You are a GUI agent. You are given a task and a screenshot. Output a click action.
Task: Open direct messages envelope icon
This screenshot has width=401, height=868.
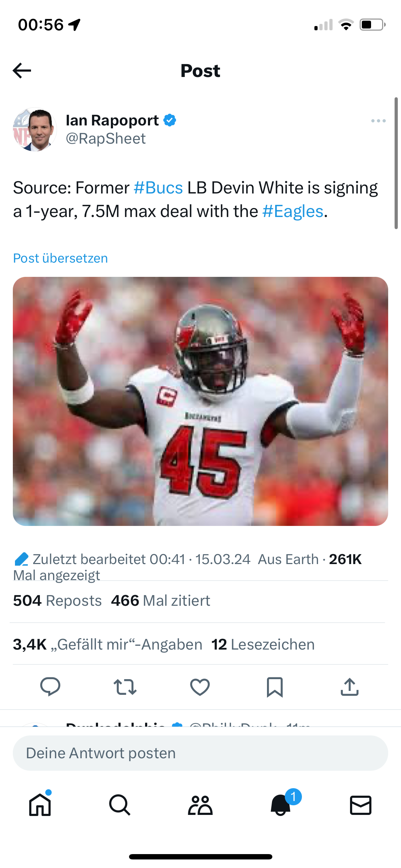coord(361,805)
